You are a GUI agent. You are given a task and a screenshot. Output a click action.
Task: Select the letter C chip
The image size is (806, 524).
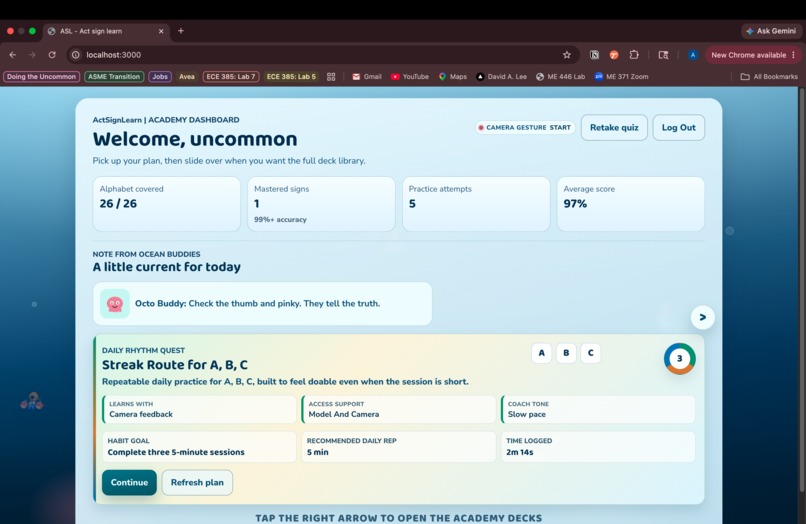point(591,353)
